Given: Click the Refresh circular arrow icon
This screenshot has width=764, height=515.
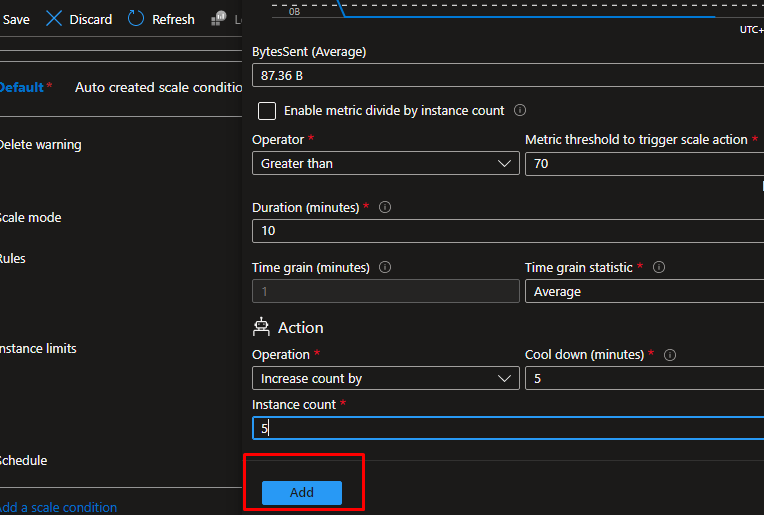Looking at the screenshot, I should click(136, 19).
